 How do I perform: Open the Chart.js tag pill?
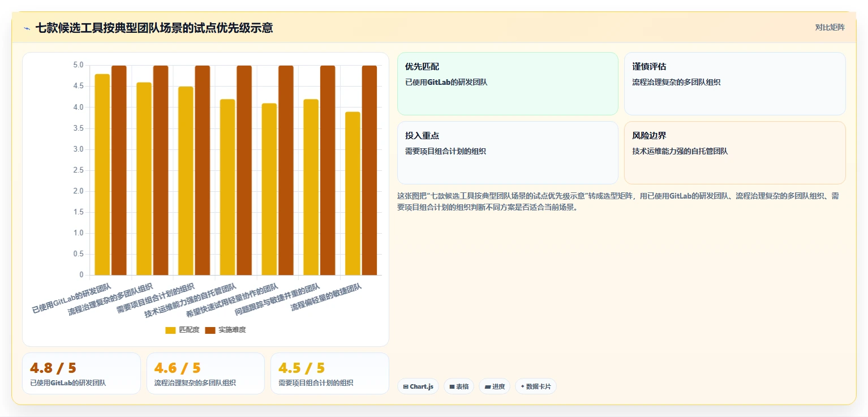pos(418,386)
